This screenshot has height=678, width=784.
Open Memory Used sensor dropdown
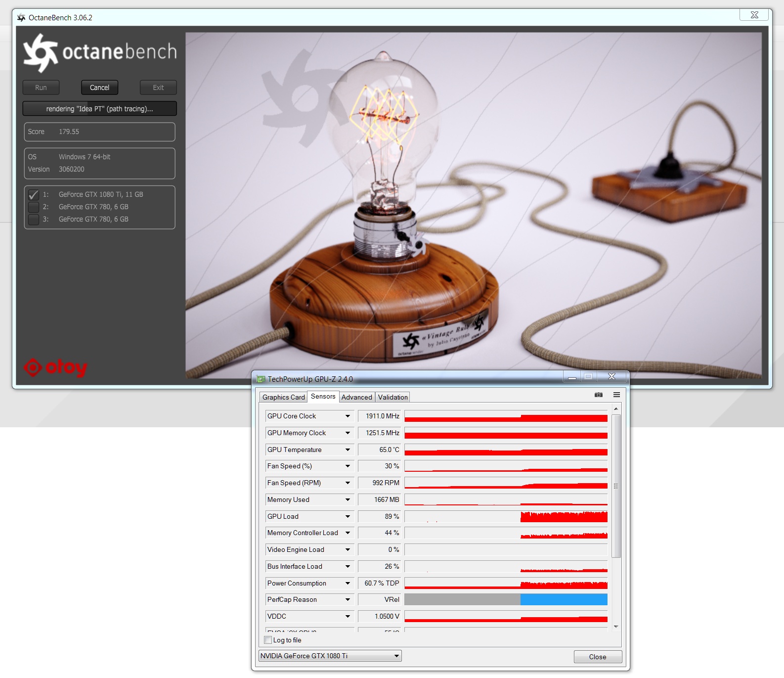pos(348,500)
